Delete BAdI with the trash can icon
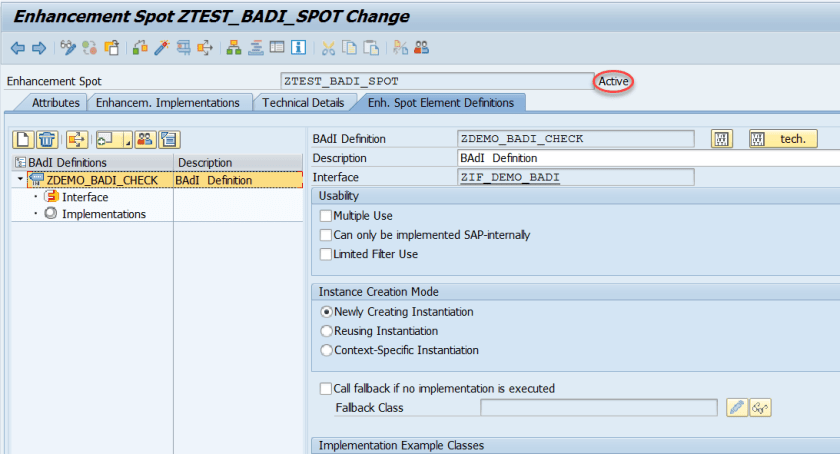 (47, 140)
